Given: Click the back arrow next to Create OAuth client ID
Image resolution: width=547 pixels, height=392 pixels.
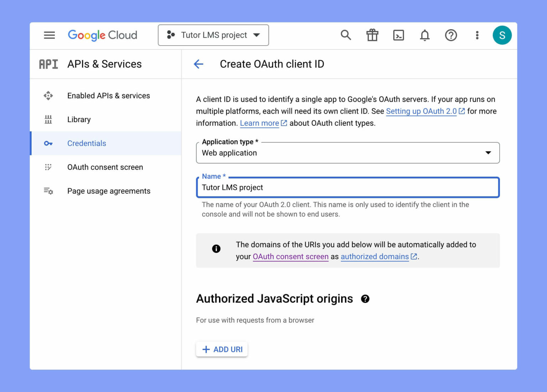Looking at the screenshot, I should pyautogui.click(x=198, y=64).
